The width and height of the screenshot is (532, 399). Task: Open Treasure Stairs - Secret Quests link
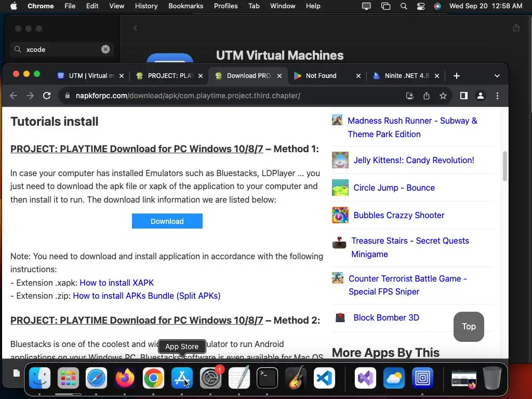point(410,247)
